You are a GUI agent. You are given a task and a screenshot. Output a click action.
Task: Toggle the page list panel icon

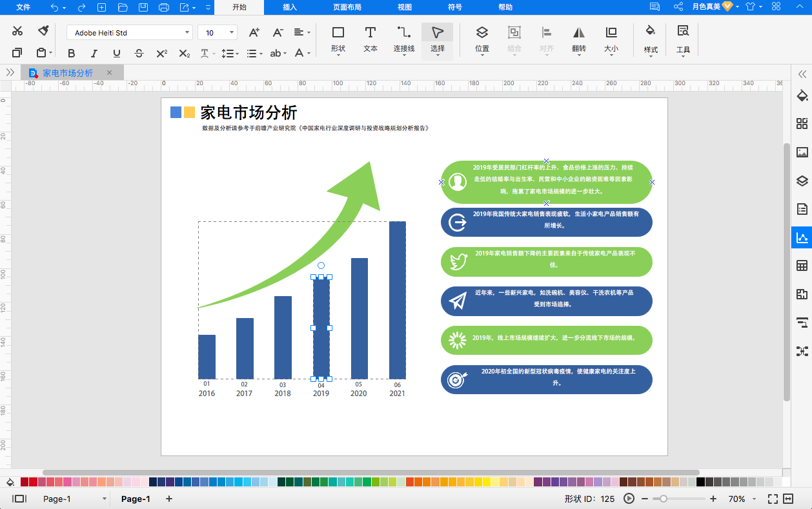(19, 499)
